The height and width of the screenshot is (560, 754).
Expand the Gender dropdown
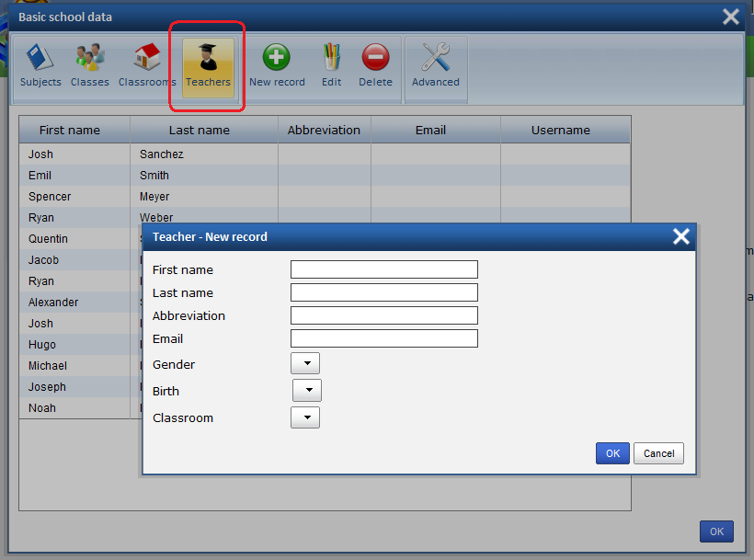(x=305, y=364)
